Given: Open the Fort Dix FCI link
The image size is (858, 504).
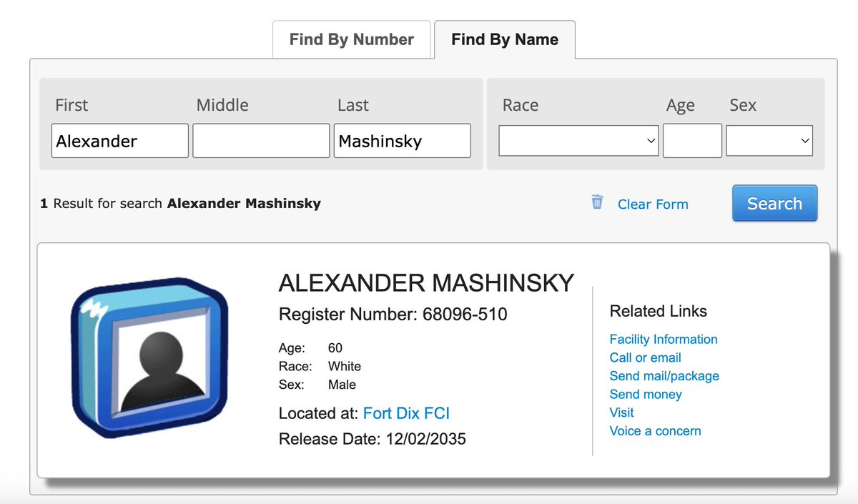Looking at the screenshot, I should click(x=406, y=413).
